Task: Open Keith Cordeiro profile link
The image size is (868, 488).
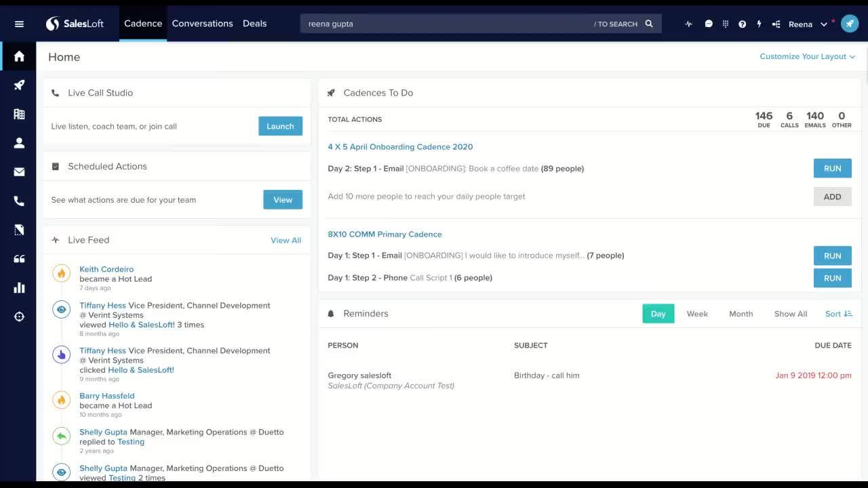Action: [106, 269]
